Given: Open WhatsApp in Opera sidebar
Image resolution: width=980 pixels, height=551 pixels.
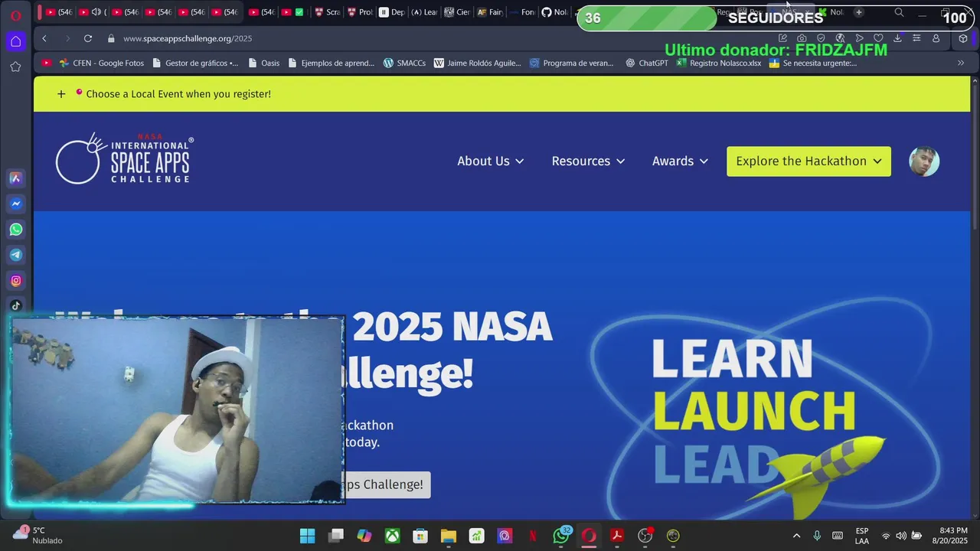Looking at the screenshot, I should 15,230.
